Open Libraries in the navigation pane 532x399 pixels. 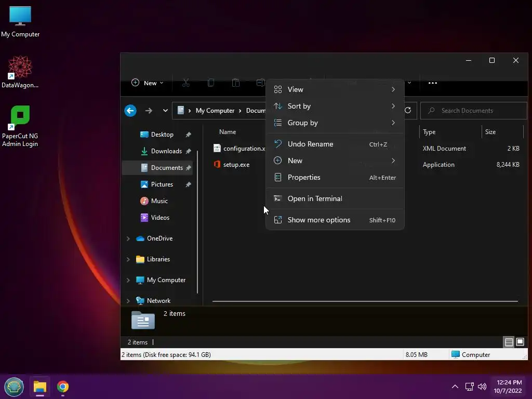tap(153, 259)
